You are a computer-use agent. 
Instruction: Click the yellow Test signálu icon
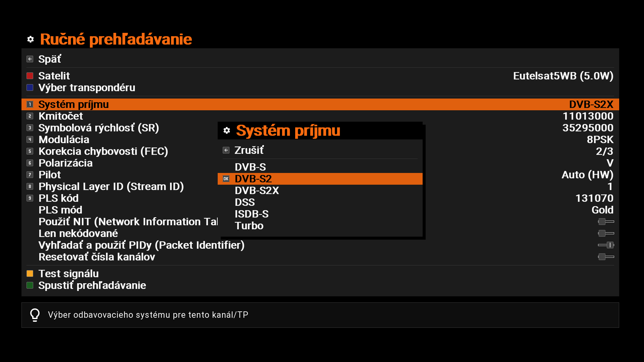(30, 274)
